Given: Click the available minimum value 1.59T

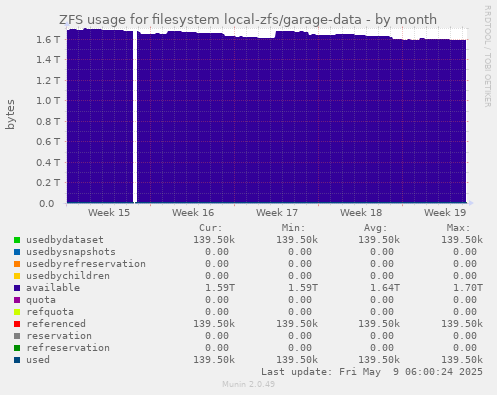Looking at the screenshot, I should pyautogui.click(x=303, y=288).
